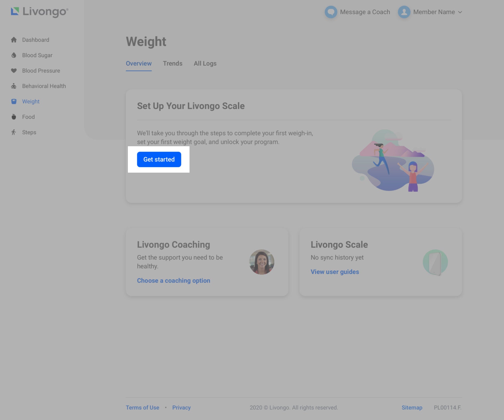
Task: Click the Message a Coach chat icon
Action: [x=331, y=12]
